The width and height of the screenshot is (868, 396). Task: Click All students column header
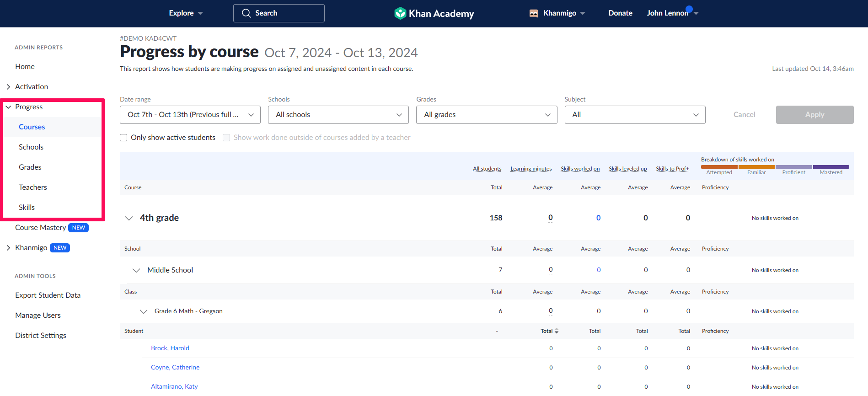487,169
